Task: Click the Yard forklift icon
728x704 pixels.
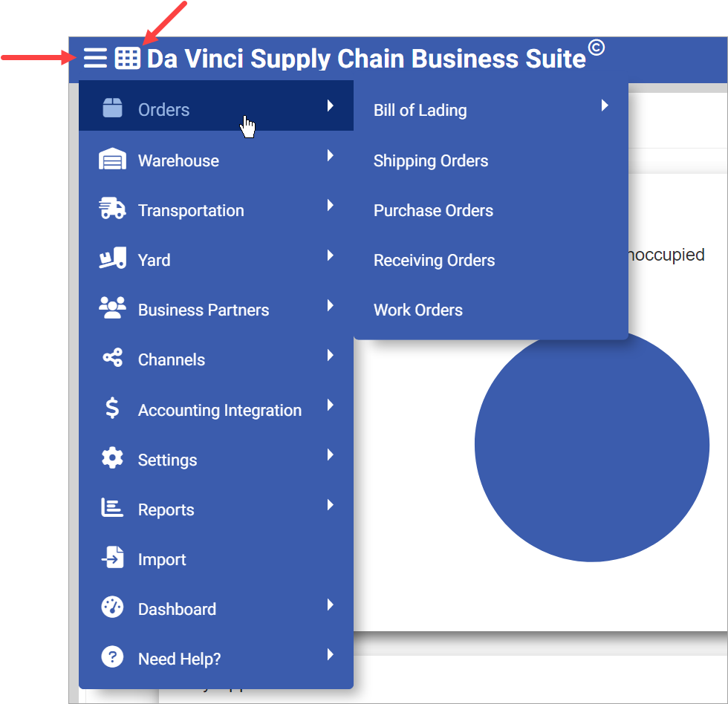Action: coord(112,259)
